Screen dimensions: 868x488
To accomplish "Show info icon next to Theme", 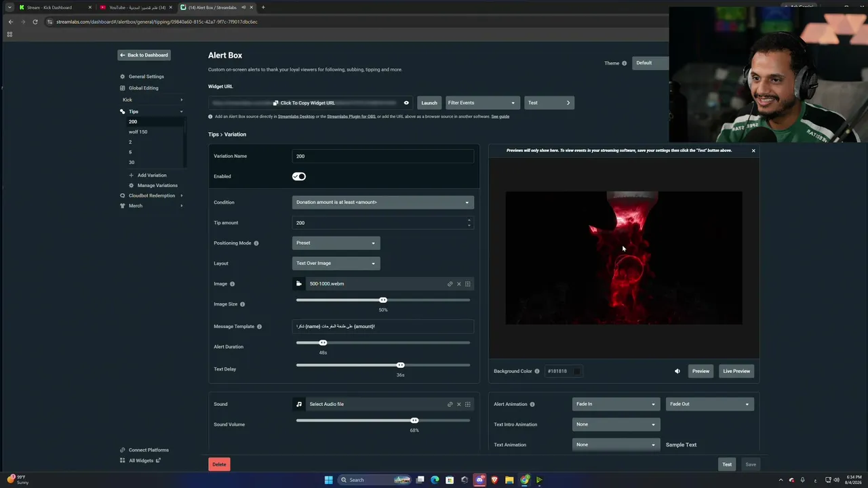I will pyautogui.click(x=625, y=64).
